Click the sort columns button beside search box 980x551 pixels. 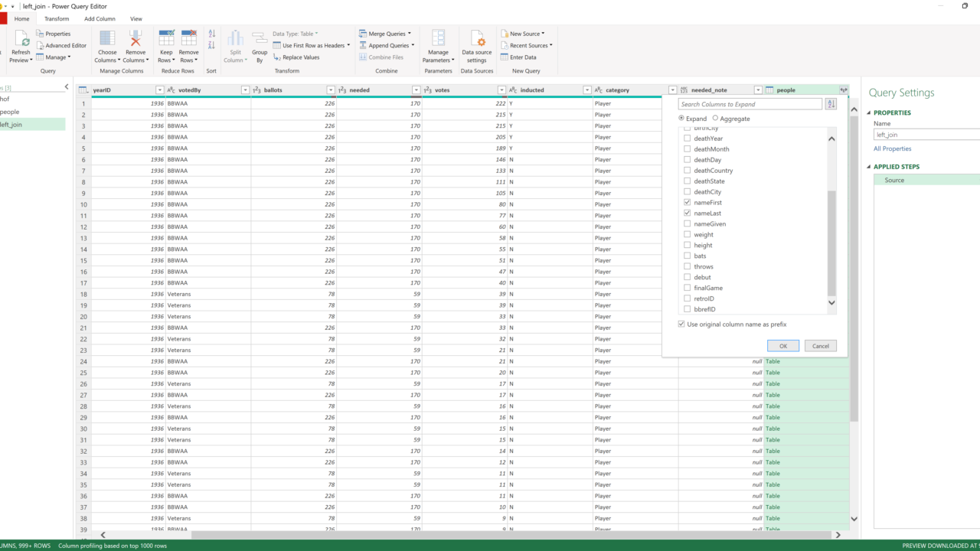click(x=831, y=104)
